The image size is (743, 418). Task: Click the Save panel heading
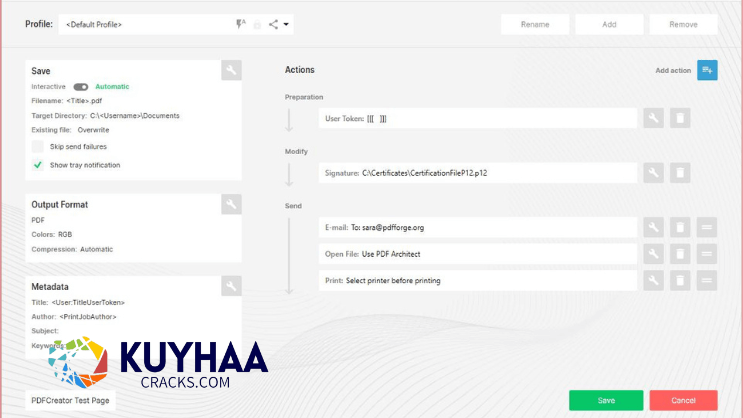tap(41, 71)
